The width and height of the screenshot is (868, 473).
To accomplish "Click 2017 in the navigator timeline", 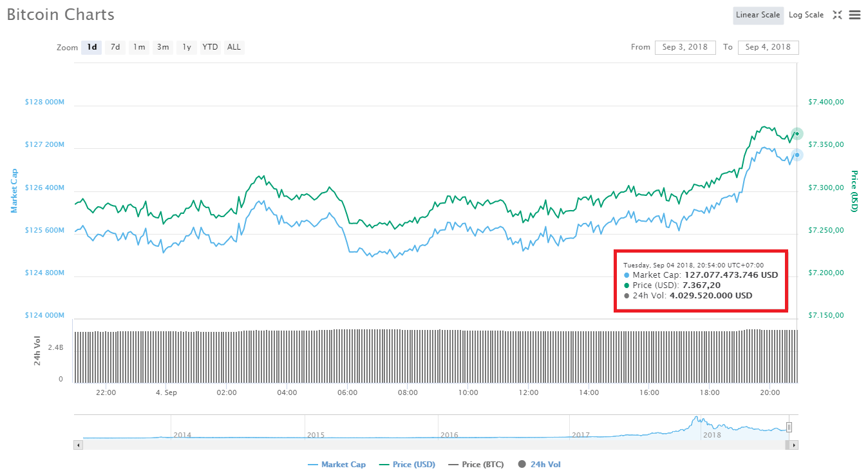I will [x=581, y=435].
